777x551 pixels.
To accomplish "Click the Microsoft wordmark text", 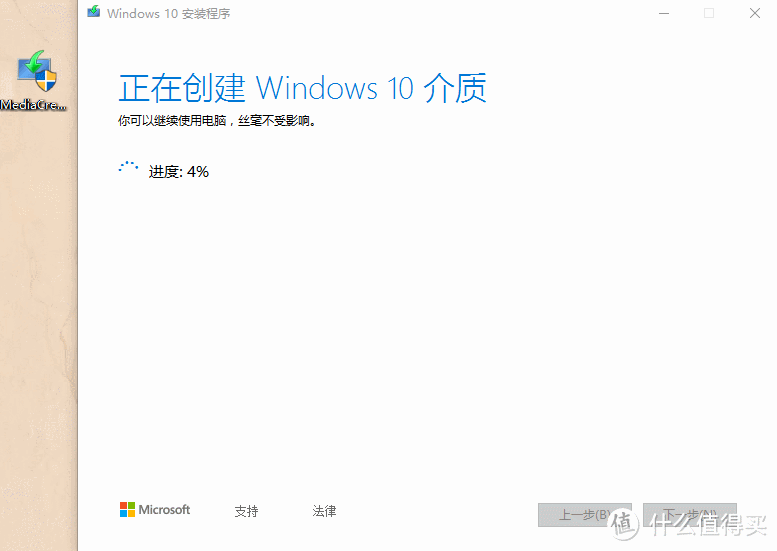I will pos(164,509).
